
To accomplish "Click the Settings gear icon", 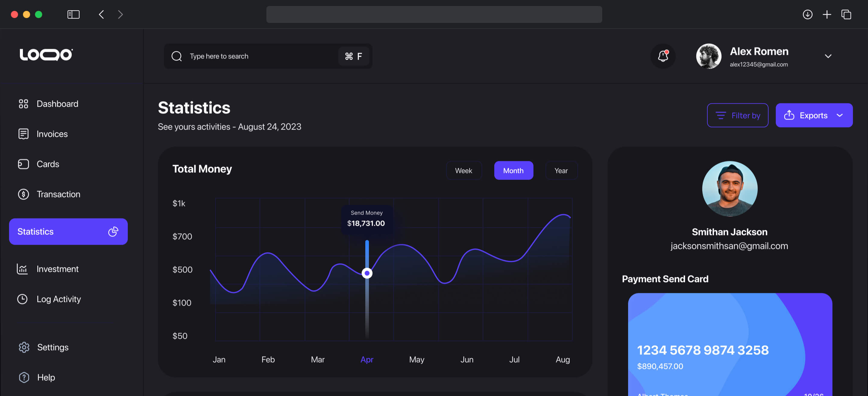I will 24,347.
